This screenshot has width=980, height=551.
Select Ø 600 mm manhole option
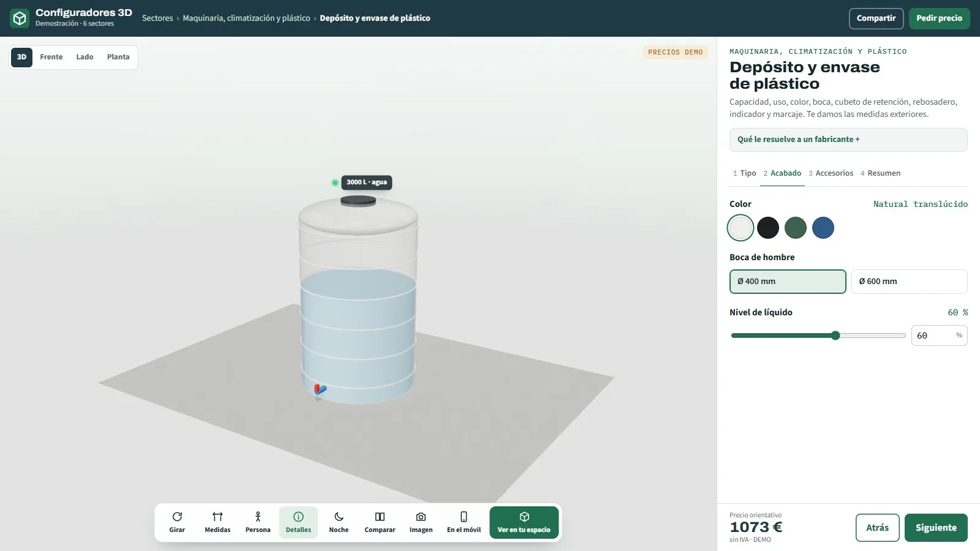(910, 282)
